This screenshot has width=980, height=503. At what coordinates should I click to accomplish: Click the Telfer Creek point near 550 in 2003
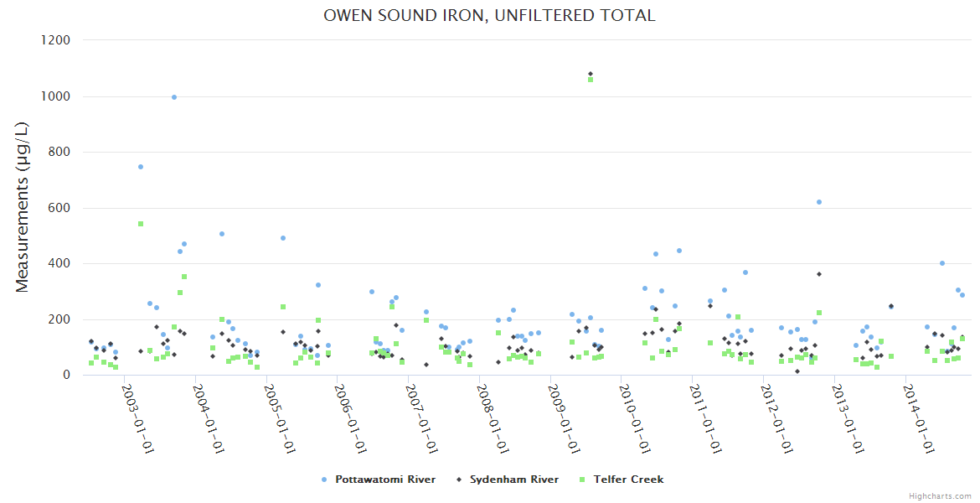(x=141, y=224)
